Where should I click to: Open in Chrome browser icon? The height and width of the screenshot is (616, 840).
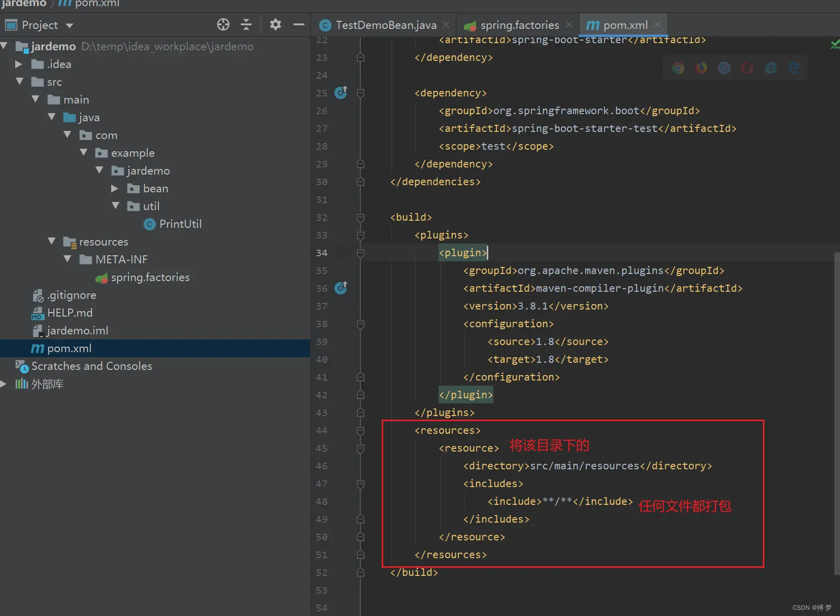[678, 68]
